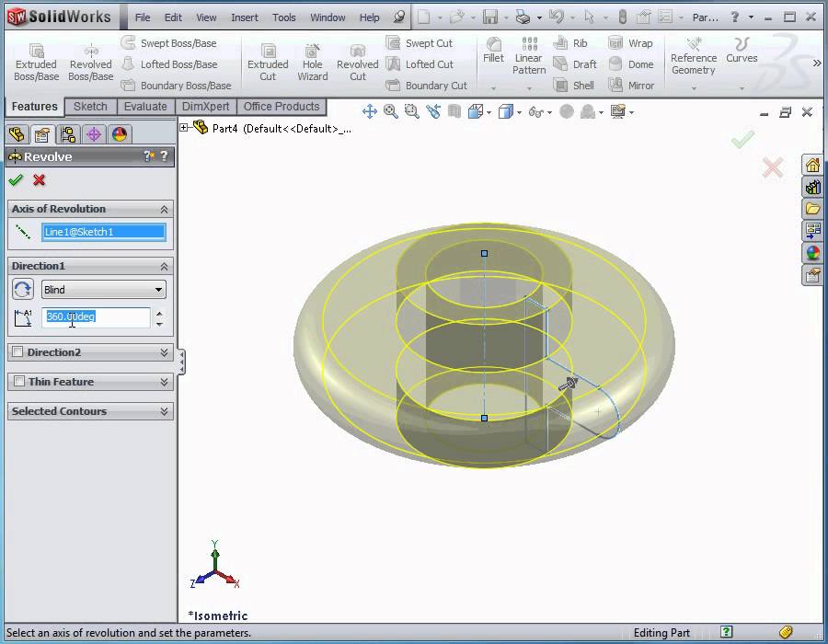Screen dimensions: 828x644
Task: Open DimXpertManager tab icon
Action: coord(94,134)
